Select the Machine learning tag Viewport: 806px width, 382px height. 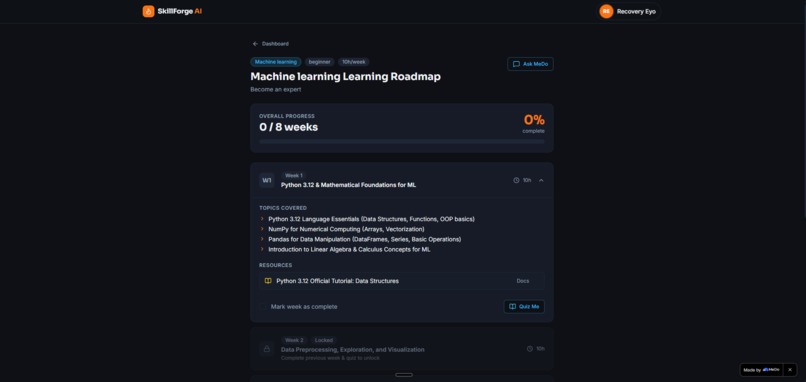(276, 62)
